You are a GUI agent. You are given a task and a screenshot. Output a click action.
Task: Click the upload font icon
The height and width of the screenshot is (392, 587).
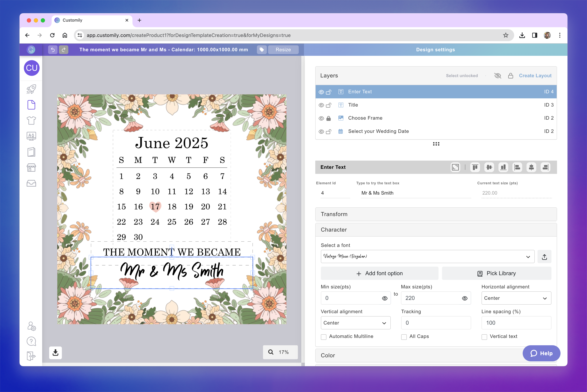point(544,257)
